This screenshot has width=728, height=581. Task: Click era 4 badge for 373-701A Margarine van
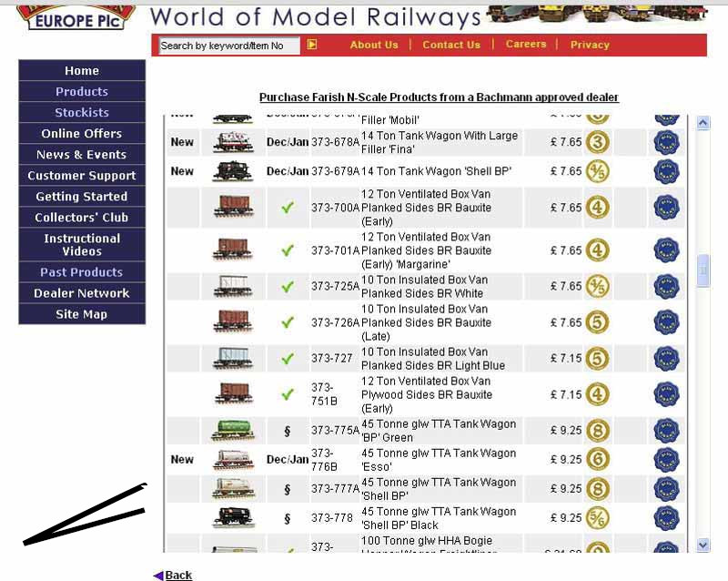597,250
